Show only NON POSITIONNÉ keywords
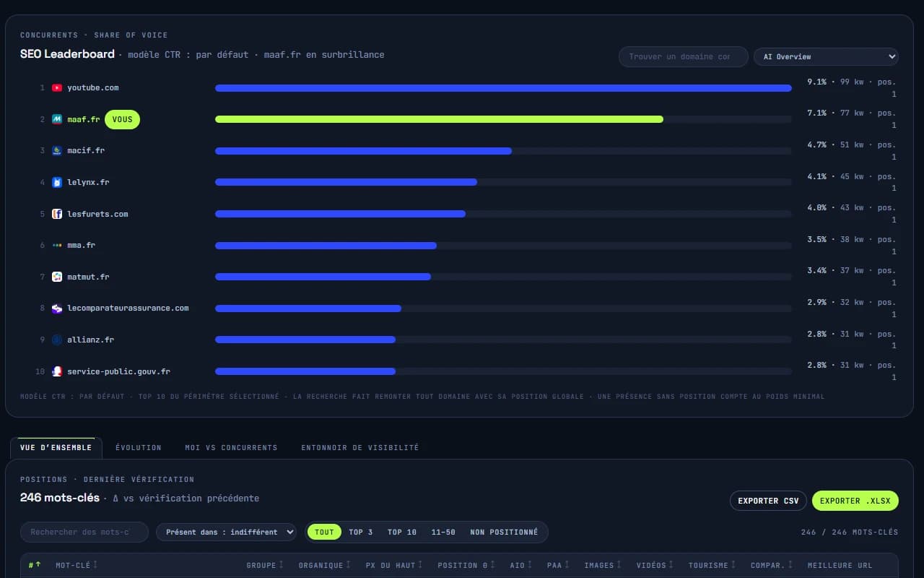Image resolution: width=924 pixels, height=578 pixels. 504,532
